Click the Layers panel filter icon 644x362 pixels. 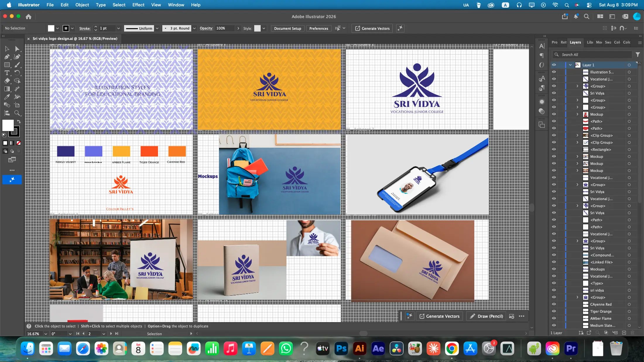[x=638, y=54]
